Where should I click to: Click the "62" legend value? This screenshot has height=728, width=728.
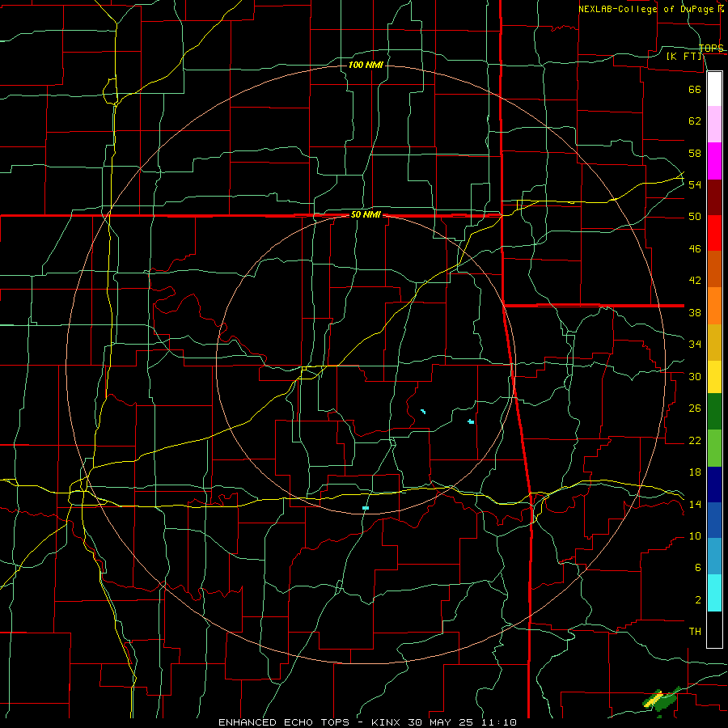tap(695, 121)
